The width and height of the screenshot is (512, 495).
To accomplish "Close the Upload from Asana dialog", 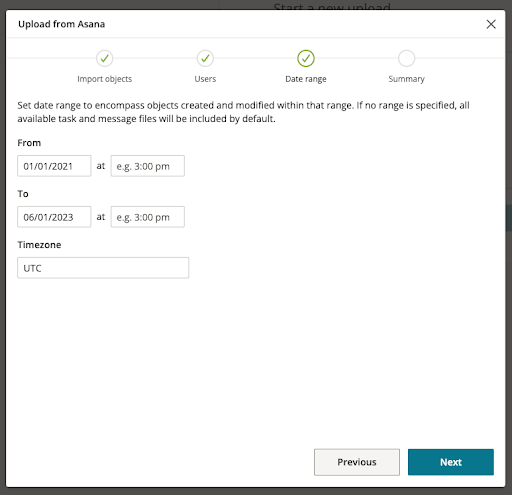I will 491,24.
